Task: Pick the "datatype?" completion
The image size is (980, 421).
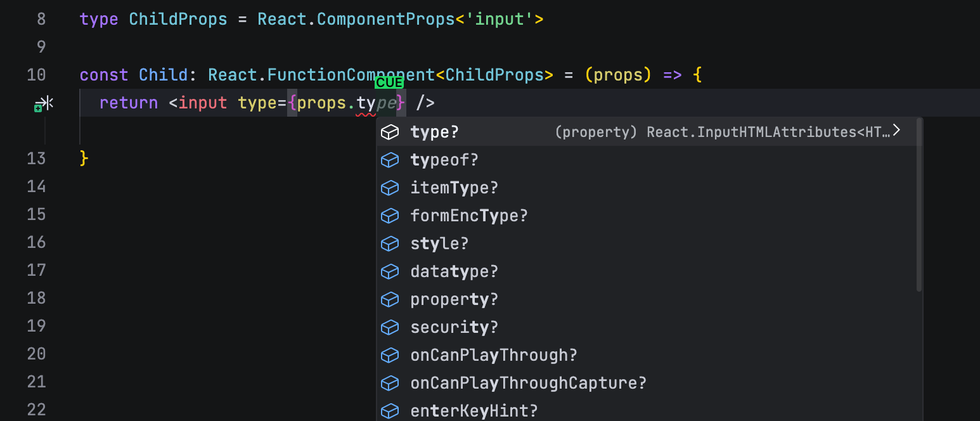Action: pyautogui.click(x=454, y=271)
